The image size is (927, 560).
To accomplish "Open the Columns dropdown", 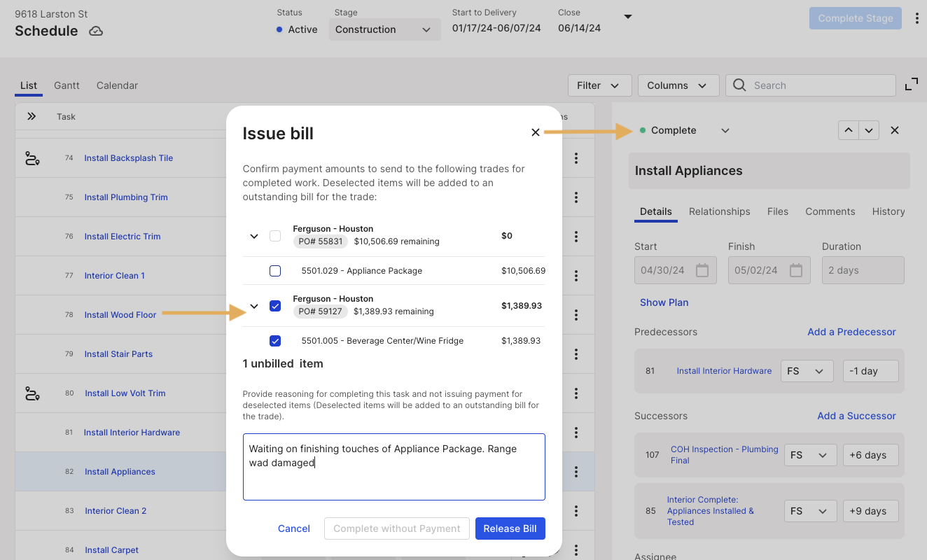I will 678,85.
